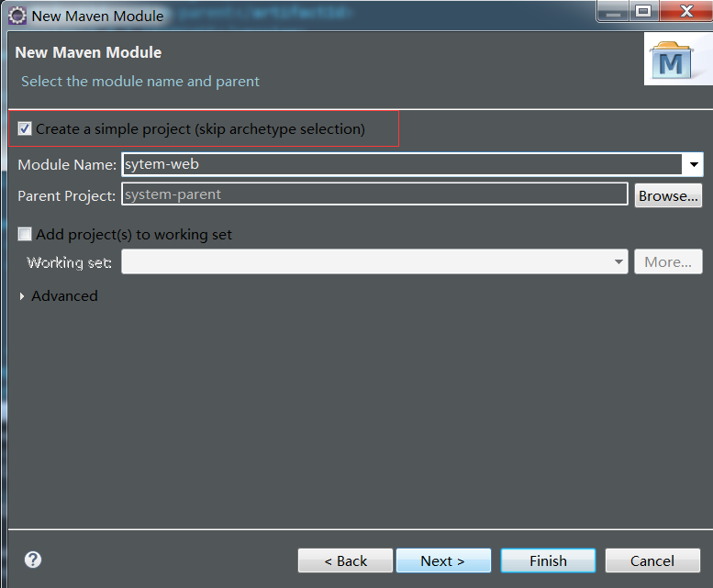Click the Parent Project field
This screenshot has height=588, width=713.
374,194
